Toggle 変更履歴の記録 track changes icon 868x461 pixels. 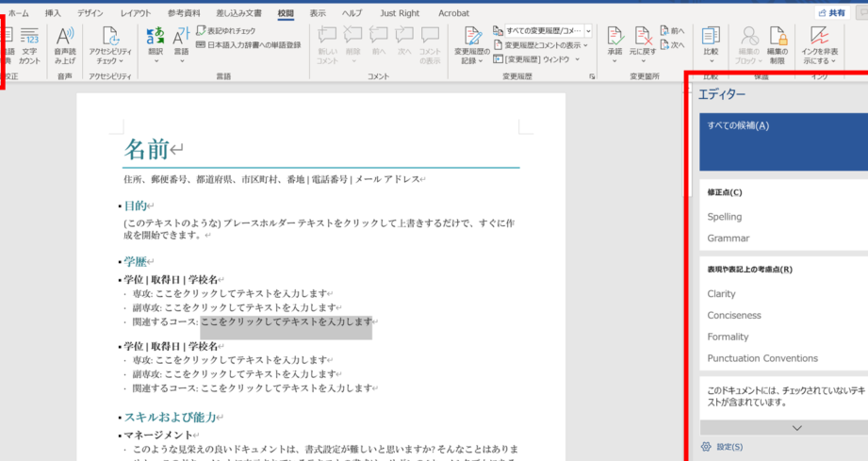point(472,37)
